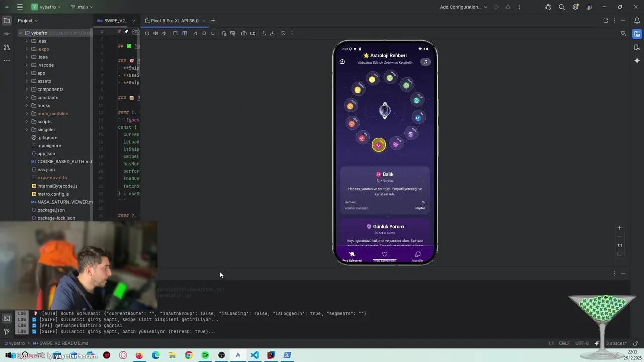The width and height of the screenshot is (644, 362).
Task: Expand the .eas folder
Action: (27, 41)
